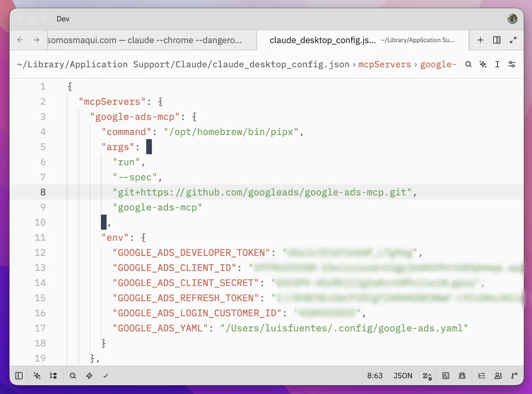532x394 pixels.
Task: Click the "GOOGLE_ADS_YAML" key
Action: 160,328
